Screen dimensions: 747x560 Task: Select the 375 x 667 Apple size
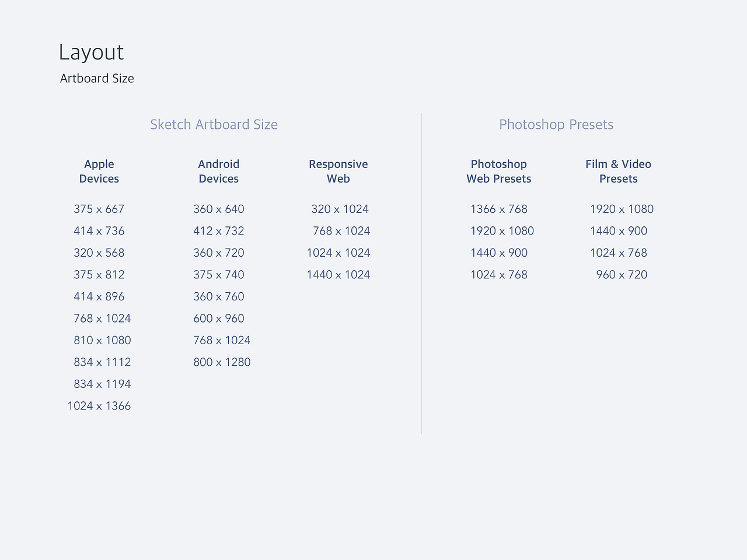[99, 209]
